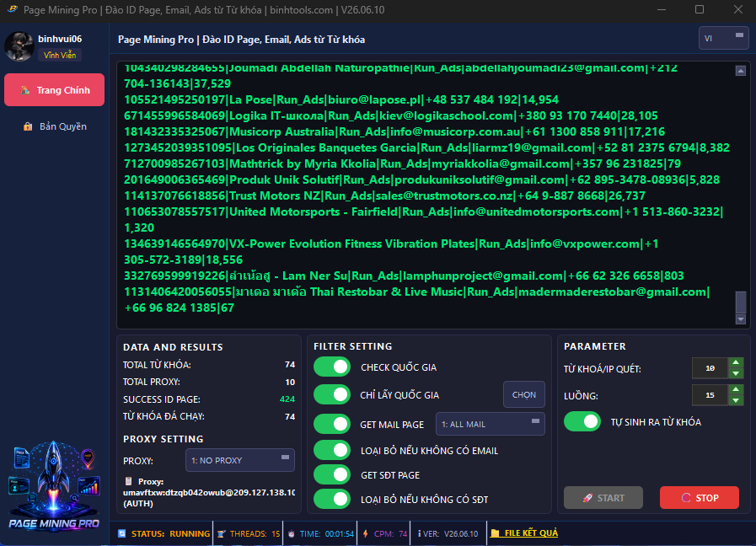The width and height of the screenshot is (756, 546).
Task: Click the Vĩnh Viễn license badge
Action: pos(60,55)
